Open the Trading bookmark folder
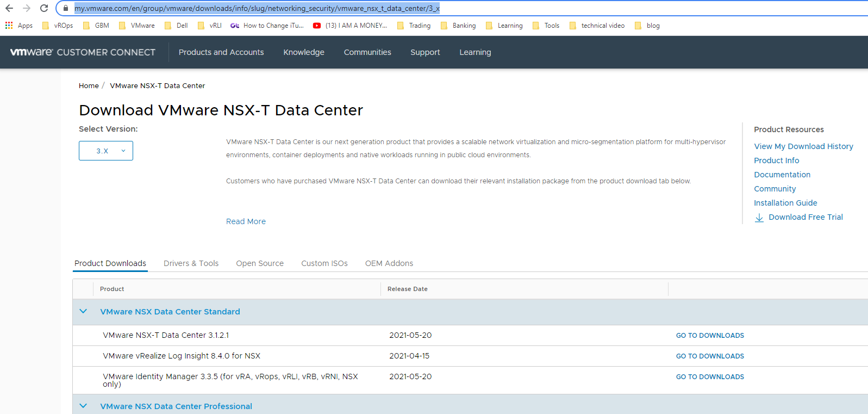 click(414, 26)
